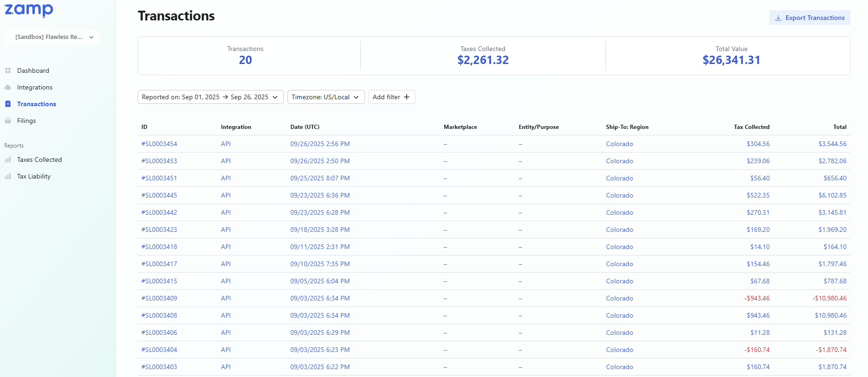868x377 pixels.
Task: Open transaction #SL0003453
Action: click(159, 161)
